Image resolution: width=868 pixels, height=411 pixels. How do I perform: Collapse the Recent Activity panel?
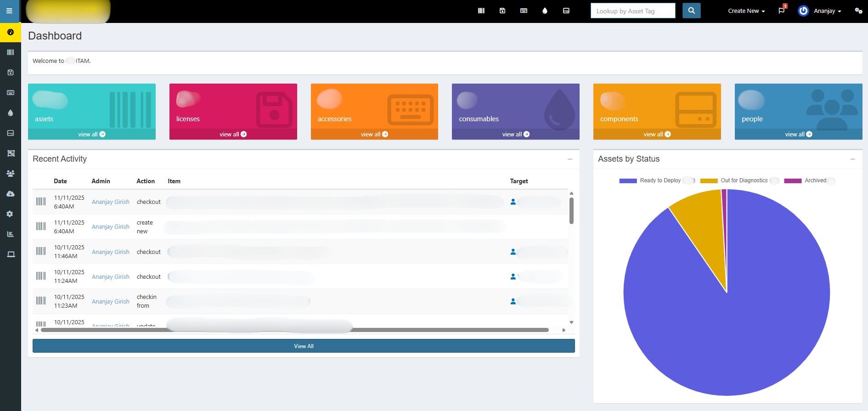pos(570,159)
